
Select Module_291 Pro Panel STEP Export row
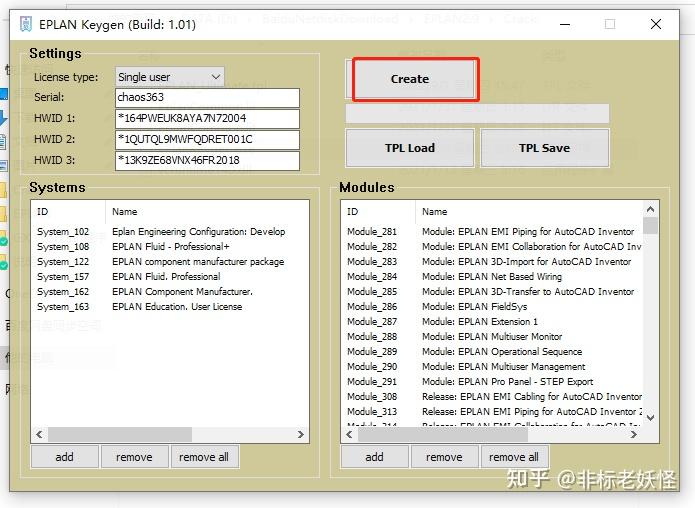(x=492, y=382)
